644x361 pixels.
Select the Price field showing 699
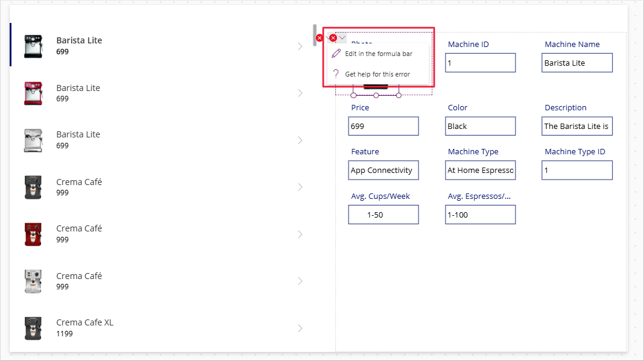pyautogui.click(x=383, y=126)
